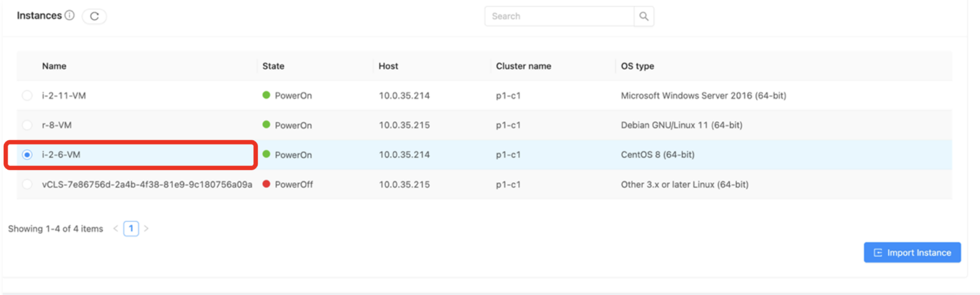The width and height of the screenshot is (980, 295).
Task: Click p1-c1 cluster in i-2-11-VM row
Action: [509, 96]
